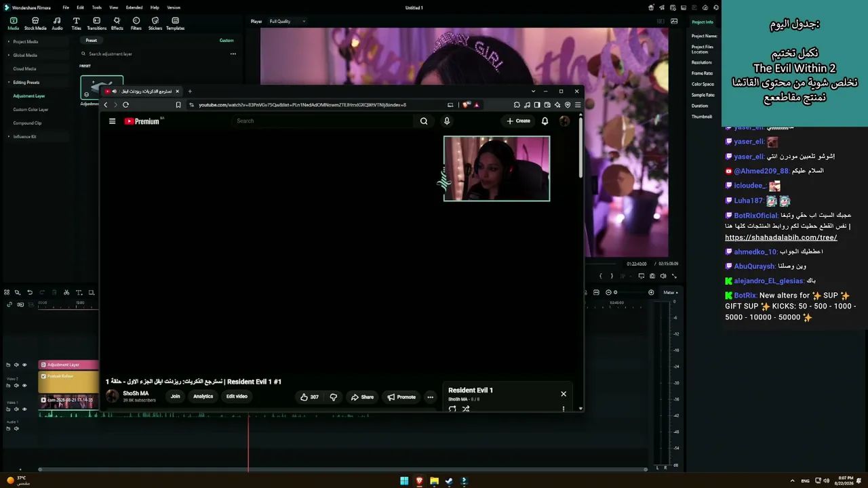868x488 pixels.
Task: Open YouTube notifications bell
Action: pos(545,121)
